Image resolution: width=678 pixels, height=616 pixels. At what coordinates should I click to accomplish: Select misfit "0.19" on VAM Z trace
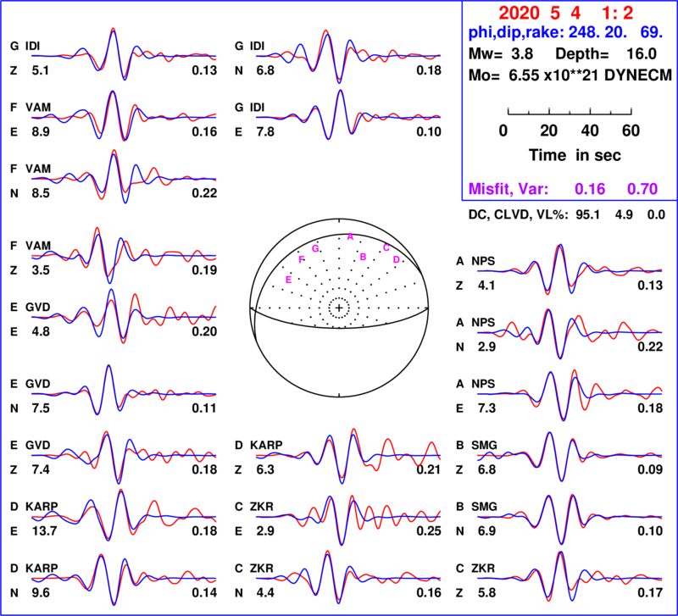click(204, 270)
